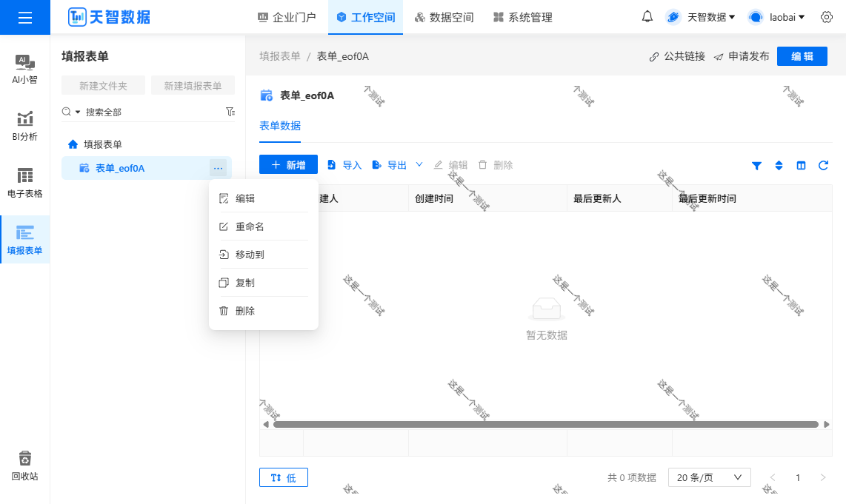Open the ellipsis menu for 表单_eof0A
The image size is (846, 504).
(x=218, y=168)
